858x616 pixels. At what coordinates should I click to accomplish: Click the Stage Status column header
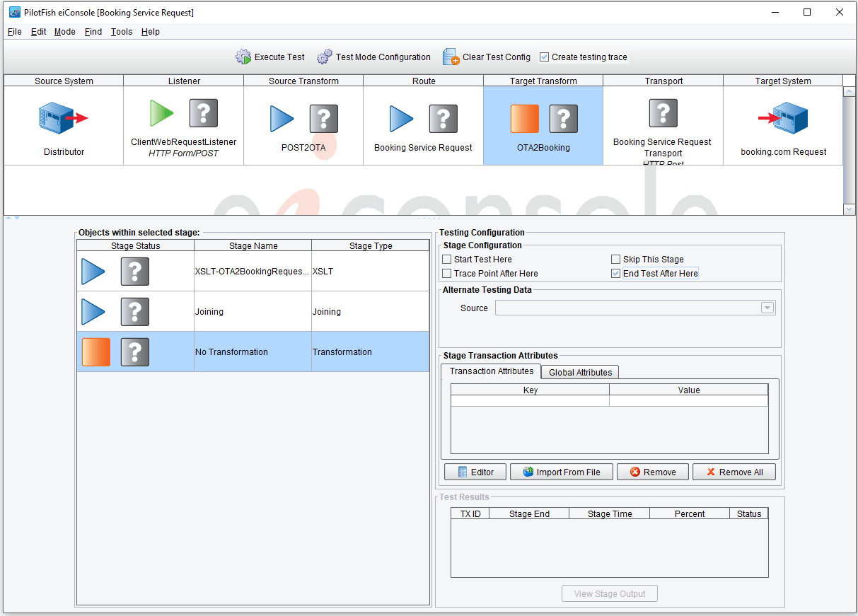coord(135,245)
